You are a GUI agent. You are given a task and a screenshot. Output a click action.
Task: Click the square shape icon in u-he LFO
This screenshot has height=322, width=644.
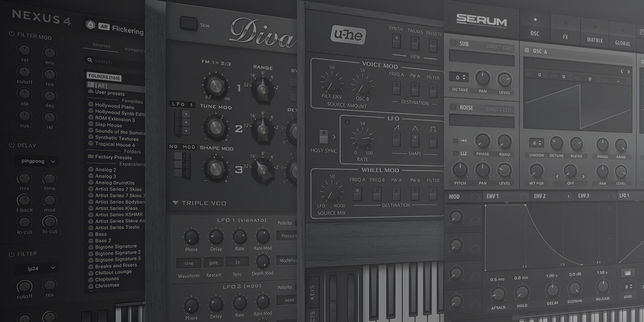coord(433,129)
